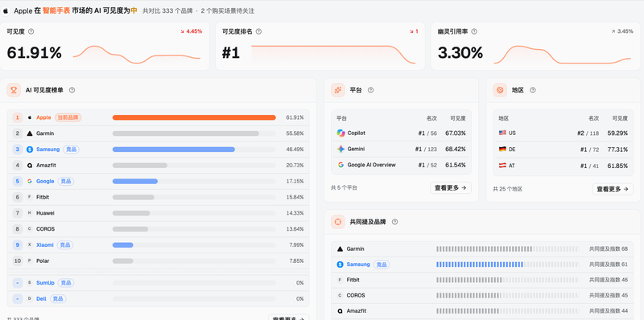This screenshot has width=644, height=320.
Task: Click the 2 个购买场景待关注 text in header
Action: (x=228, y=11)
